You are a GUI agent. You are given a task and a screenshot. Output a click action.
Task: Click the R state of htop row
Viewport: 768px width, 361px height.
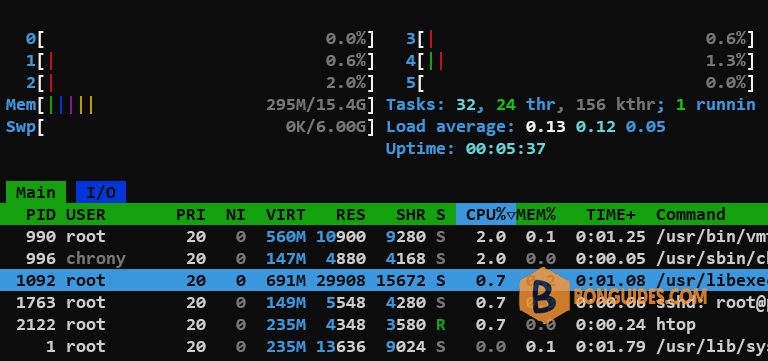pos(441,324)
